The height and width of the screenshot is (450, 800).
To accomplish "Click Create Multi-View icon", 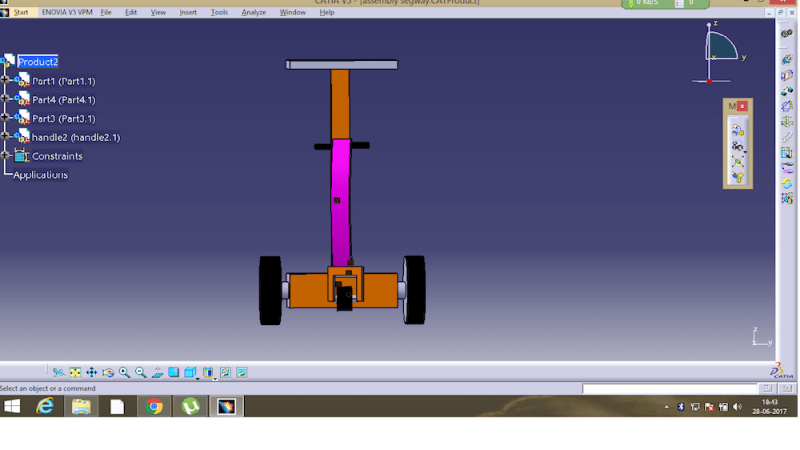I will [174, 372].
